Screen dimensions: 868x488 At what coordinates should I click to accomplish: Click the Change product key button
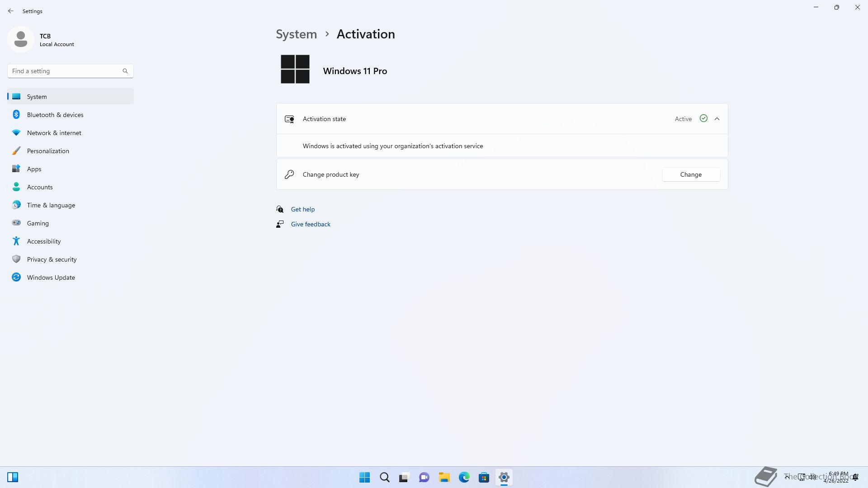tap(691, 174)
